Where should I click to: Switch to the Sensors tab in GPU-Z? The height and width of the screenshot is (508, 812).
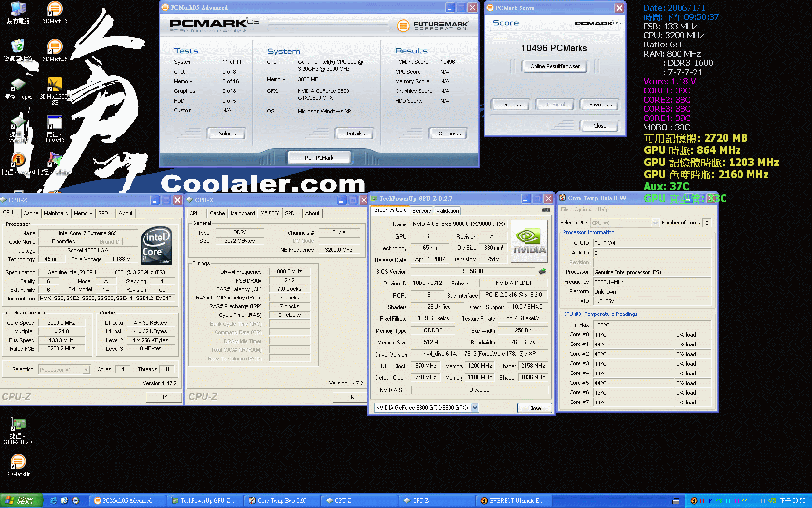[421, 210]
